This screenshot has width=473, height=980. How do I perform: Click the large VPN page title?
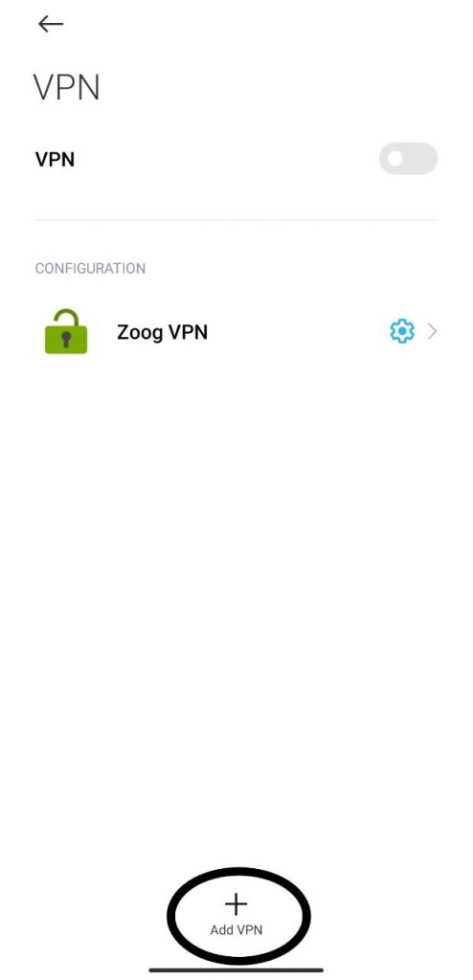tap(66, 87)
